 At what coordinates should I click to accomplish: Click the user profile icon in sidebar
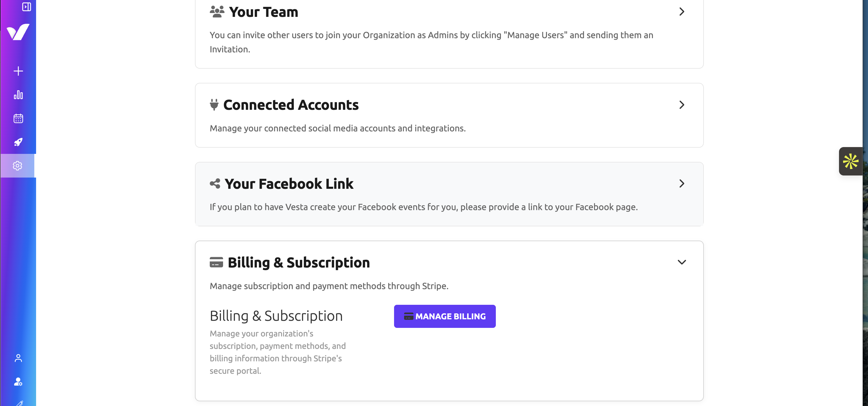(x=18, y=358)
